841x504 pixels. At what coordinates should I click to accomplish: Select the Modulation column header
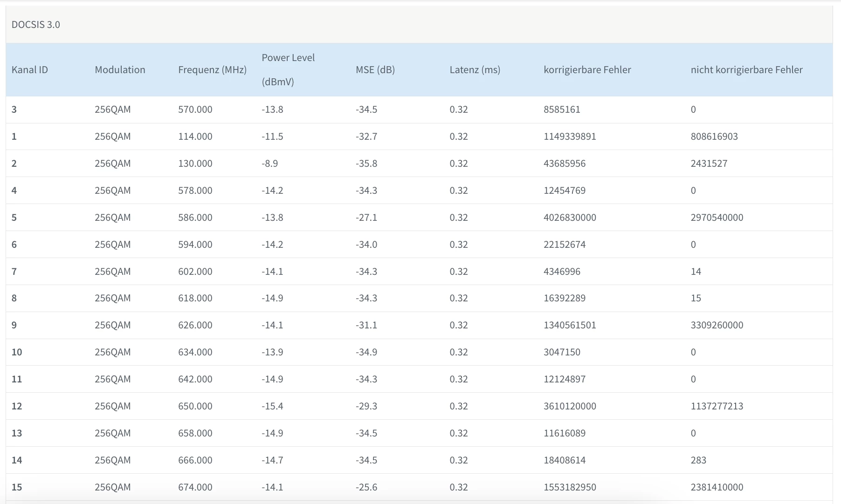(x=120, y=70)
